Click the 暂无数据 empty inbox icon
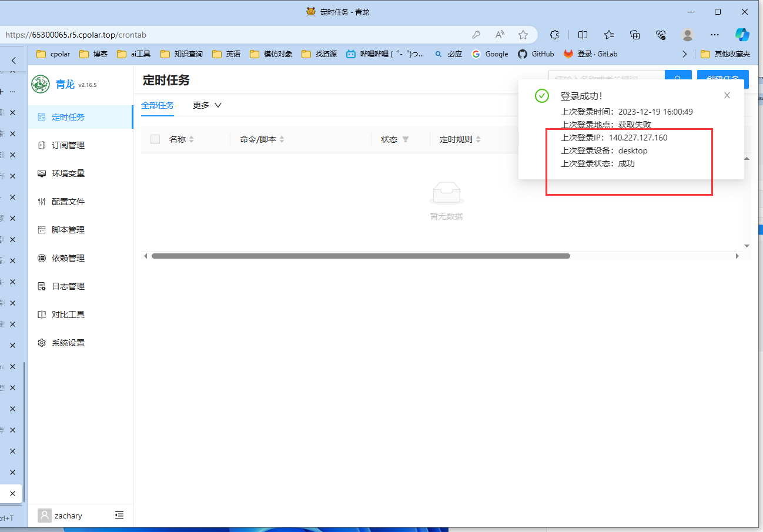The image size is (763, 532). (446, 193)
